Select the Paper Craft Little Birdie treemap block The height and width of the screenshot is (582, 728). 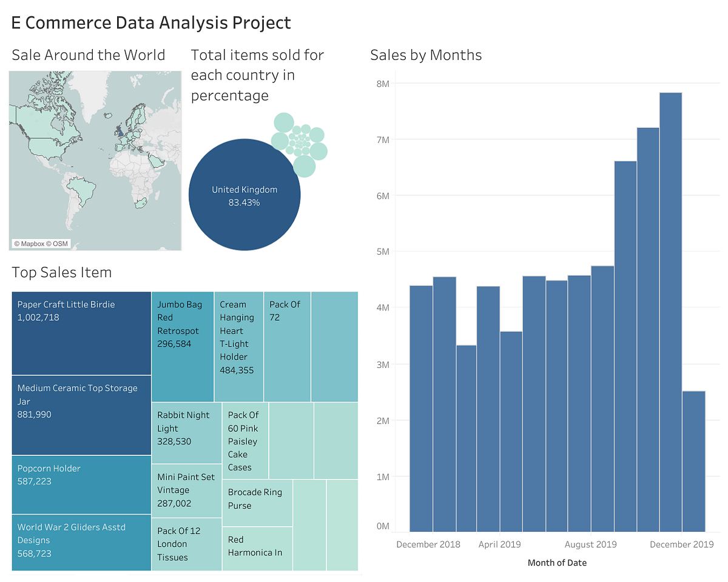81,332
